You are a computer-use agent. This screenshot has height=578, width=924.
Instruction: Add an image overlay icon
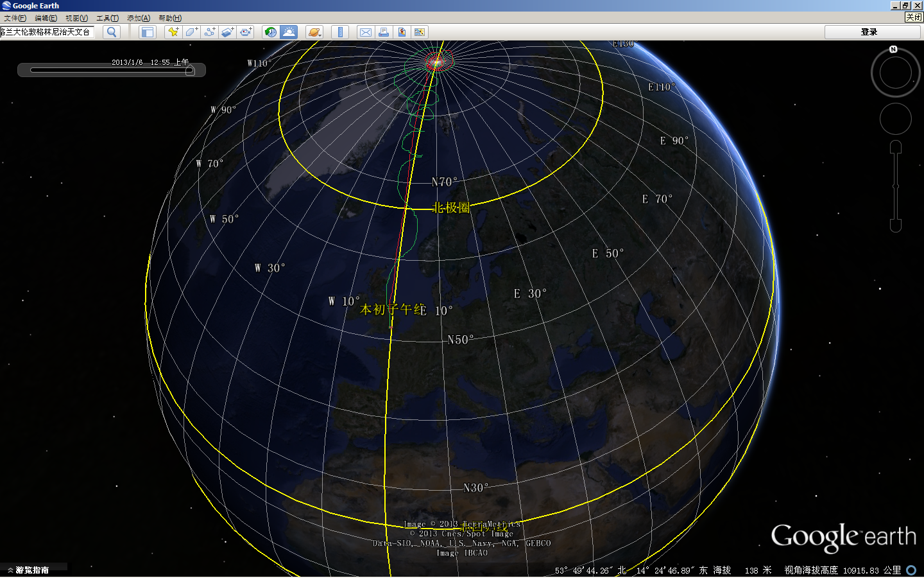227,32
